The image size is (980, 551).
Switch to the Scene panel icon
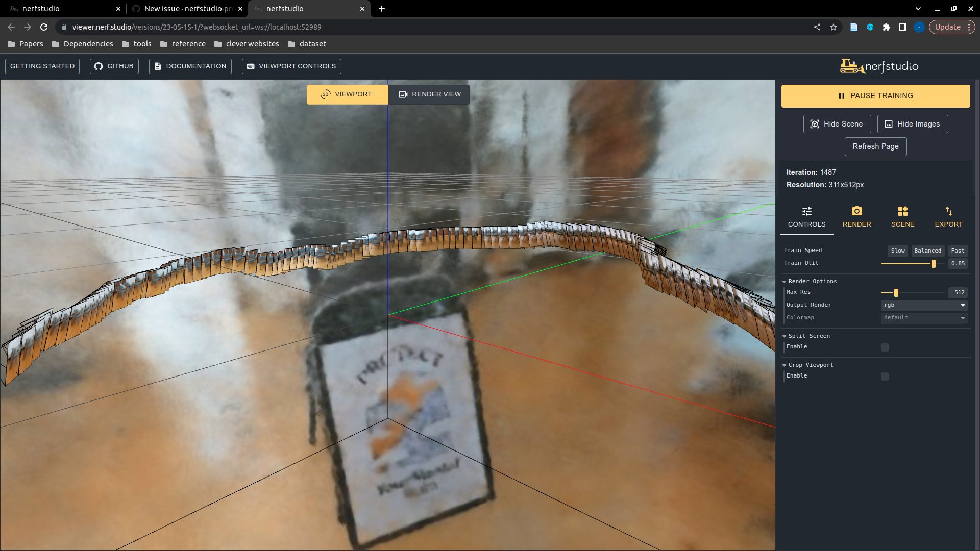point(902,211)
